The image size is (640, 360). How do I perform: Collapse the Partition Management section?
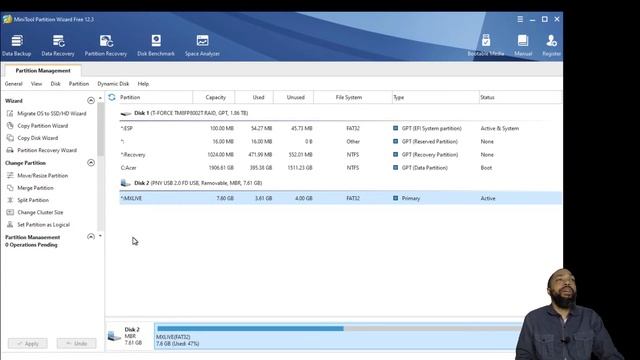[x=91, y=237]
